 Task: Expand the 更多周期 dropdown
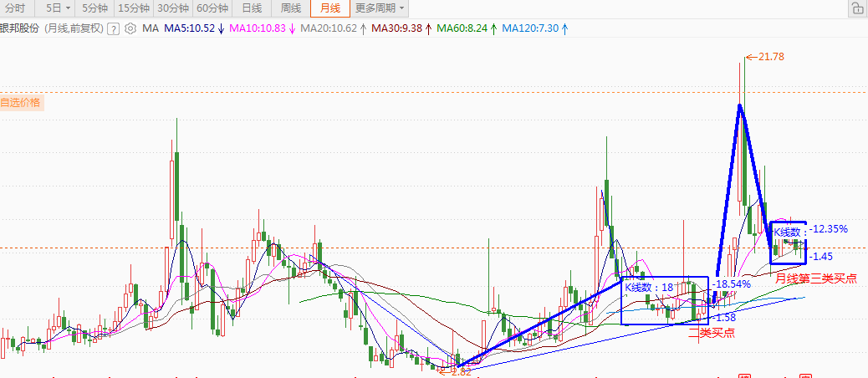(380, 8)
